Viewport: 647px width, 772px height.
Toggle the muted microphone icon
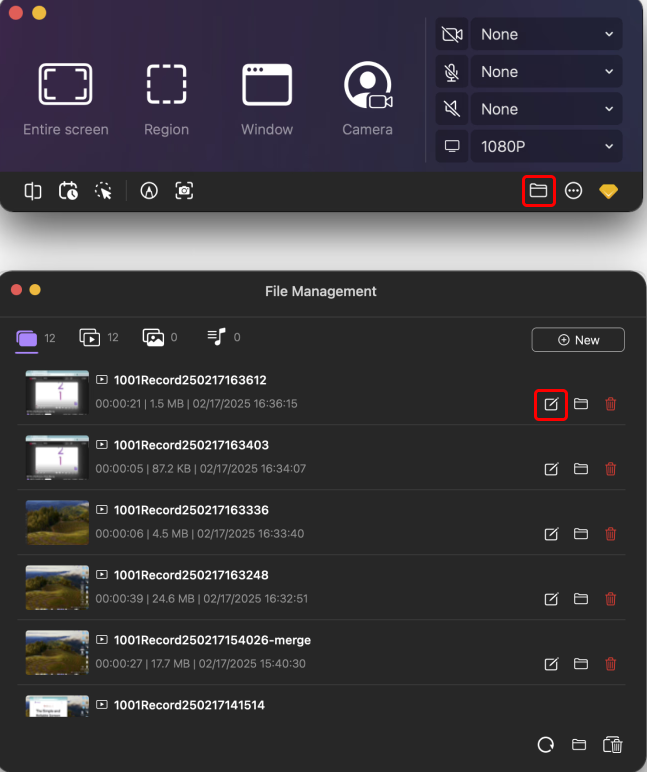(x=452, y=71)
